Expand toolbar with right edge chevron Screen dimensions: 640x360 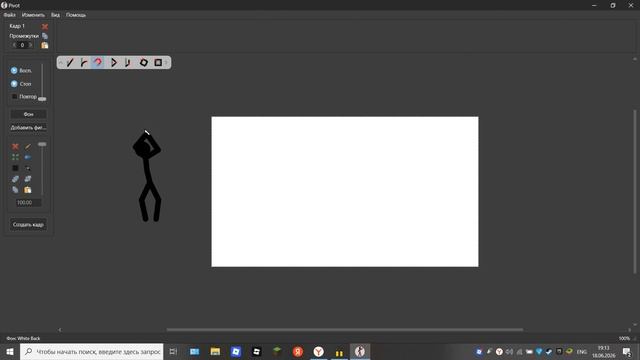[x=167, y=62]
